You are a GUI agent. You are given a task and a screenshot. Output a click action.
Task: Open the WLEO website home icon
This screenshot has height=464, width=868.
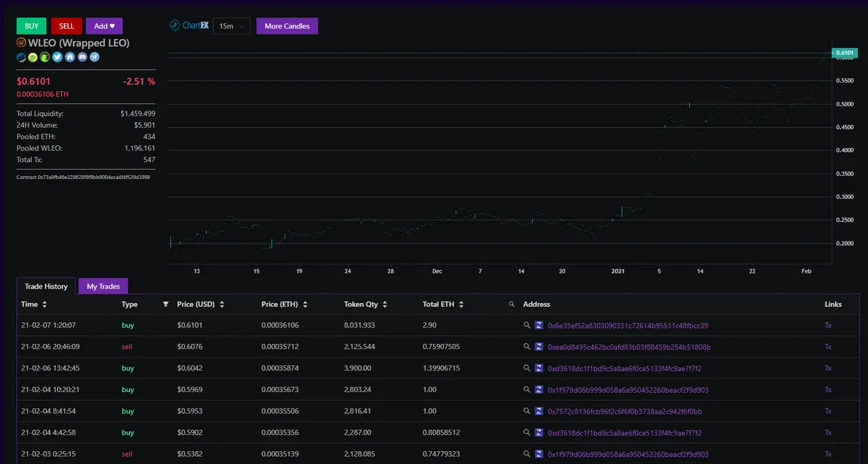70,57
